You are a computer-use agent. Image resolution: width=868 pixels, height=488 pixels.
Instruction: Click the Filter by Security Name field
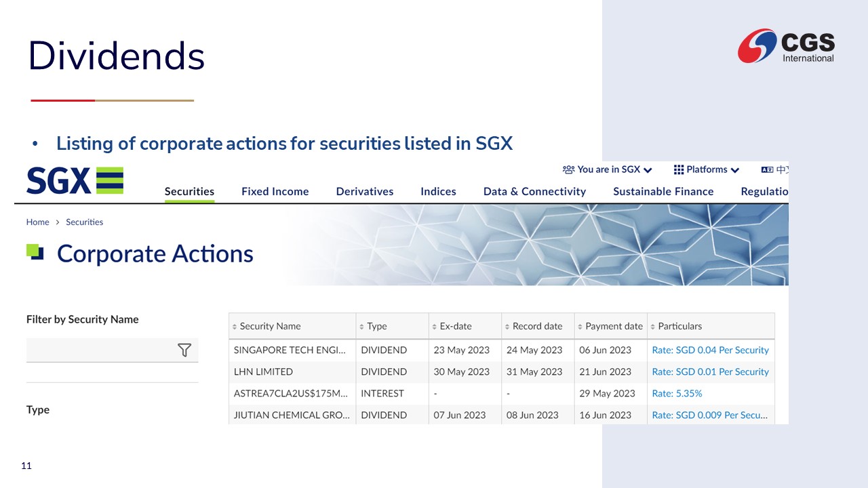pyautogui.click(x=102, y=350)
